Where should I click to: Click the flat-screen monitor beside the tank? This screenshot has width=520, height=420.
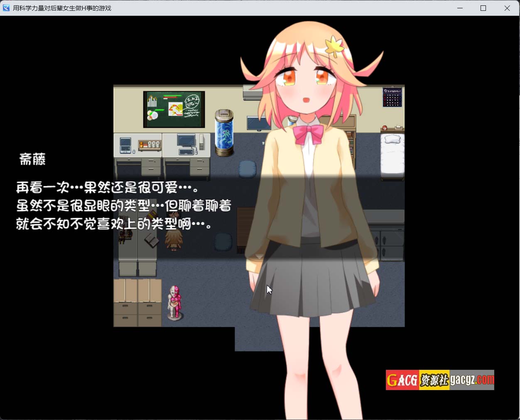(258, 123)
